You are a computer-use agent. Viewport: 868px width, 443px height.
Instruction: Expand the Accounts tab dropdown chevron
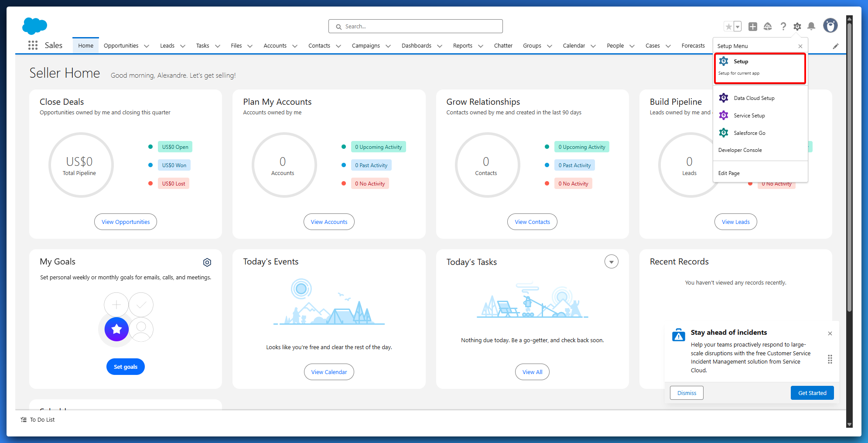point(295,46)
